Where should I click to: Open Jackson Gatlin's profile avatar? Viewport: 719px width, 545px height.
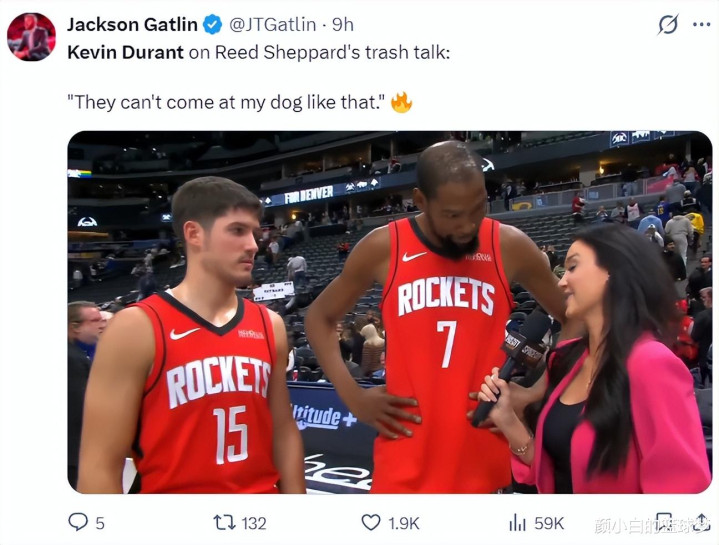coord(31,37)
